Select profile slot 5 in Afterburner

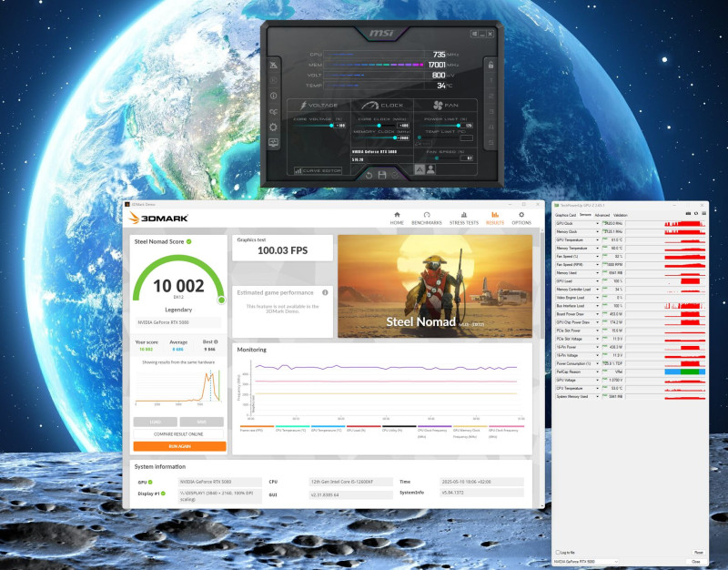490,143
